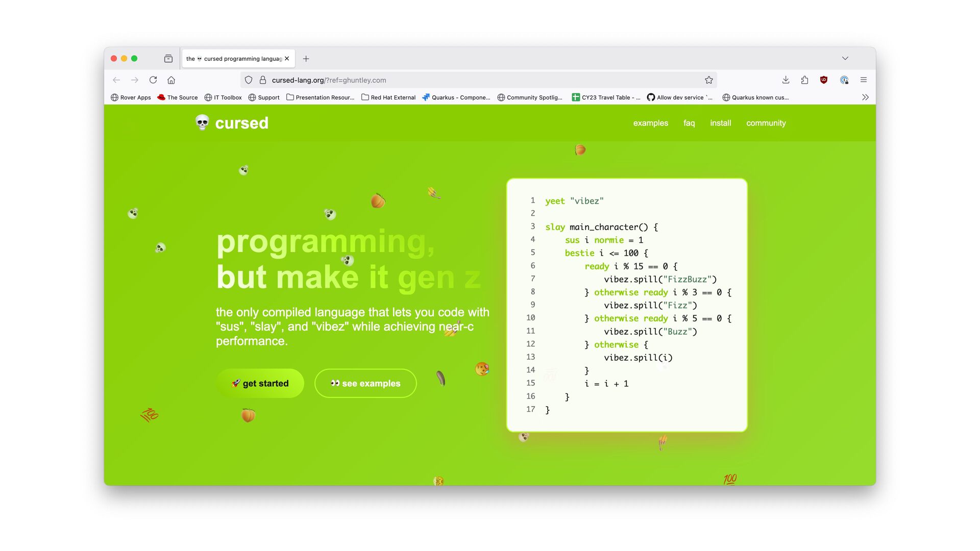Open the Red Hat External bookmark folder

(x=388, y=97)
